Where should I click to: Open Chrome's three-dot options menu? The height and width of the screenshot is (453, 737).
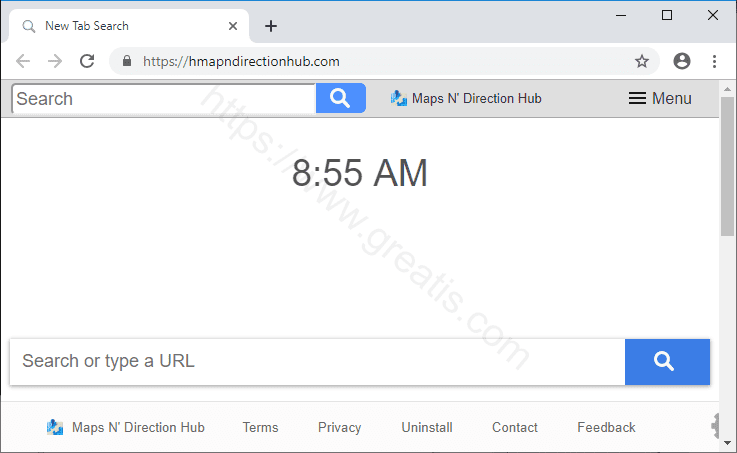(x=714, y=61)
